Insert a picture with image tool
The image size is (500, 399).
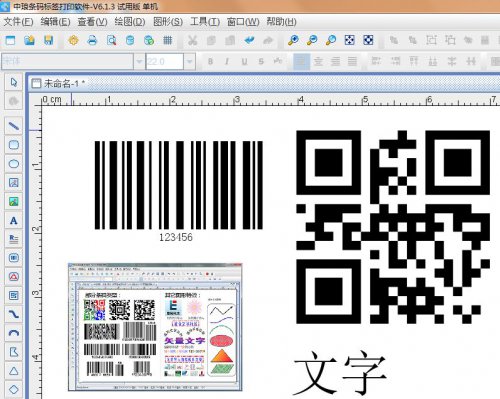click(14, 201)
